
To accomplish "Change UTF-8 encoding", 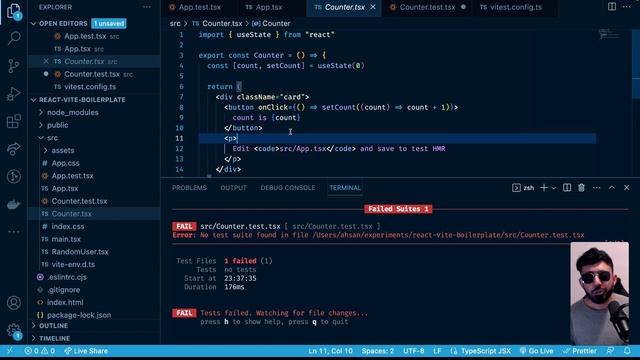I will pos(413,351).
